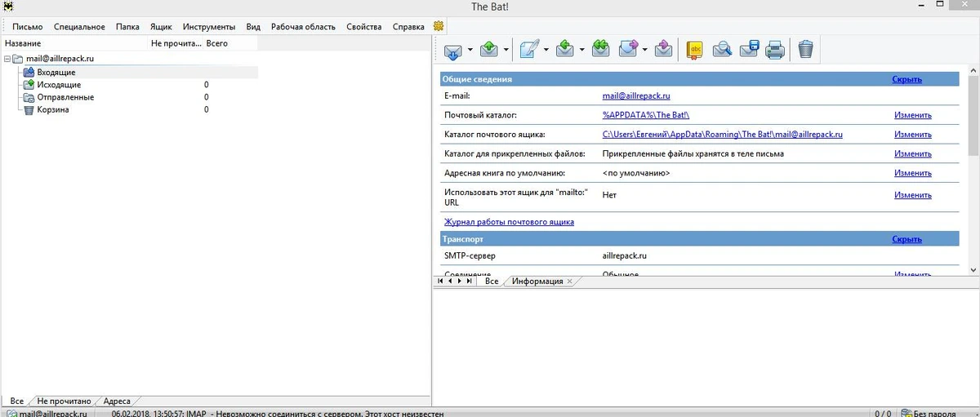Click the info panel vertical scrollbar
Viewport: 980px width, 417px height.
[x=973, y=171]
